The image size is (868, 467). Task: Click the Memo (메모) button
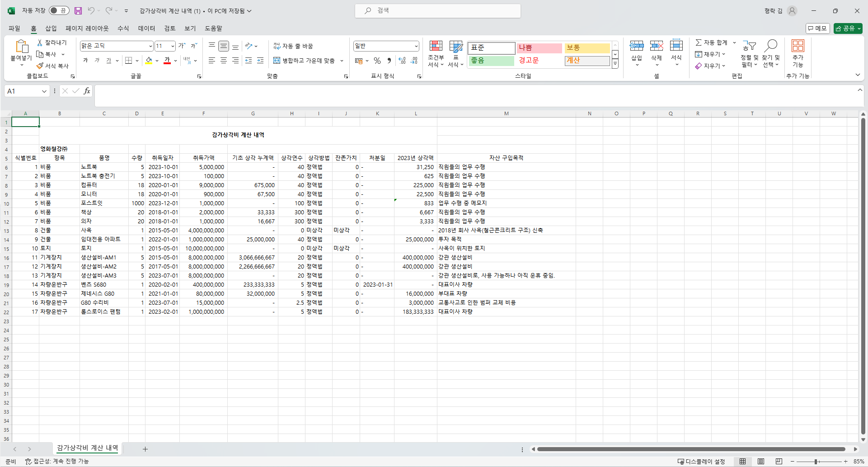817,28
